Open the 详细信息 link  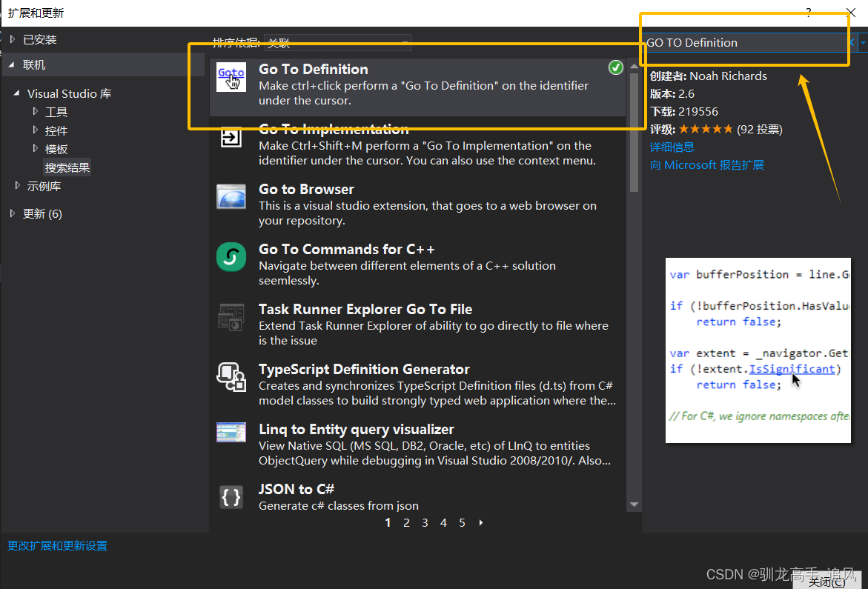[x=672, y=147]
